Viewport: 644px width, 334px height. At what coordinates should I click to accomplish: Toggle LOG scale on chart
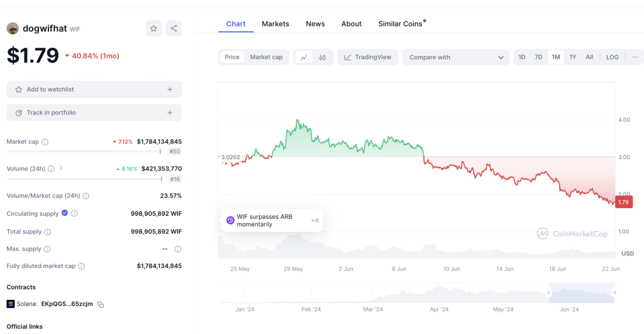612,57
